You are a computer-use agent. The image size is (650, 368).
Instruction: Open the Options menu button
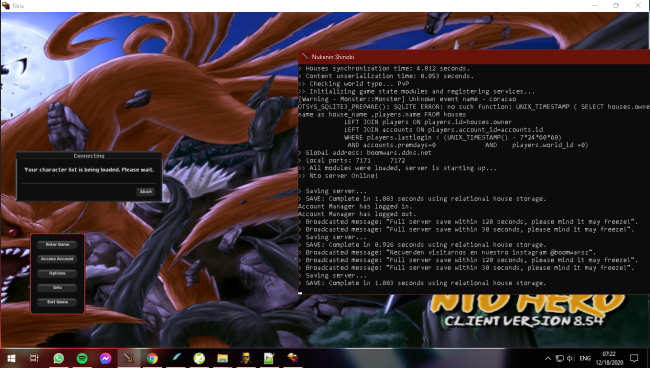click(x=57, y=274)
